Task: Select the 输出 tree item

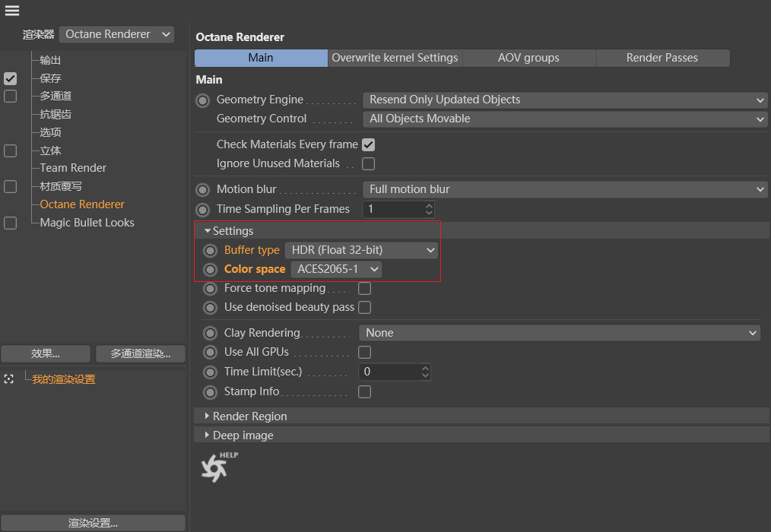Action: coord(50,61)
